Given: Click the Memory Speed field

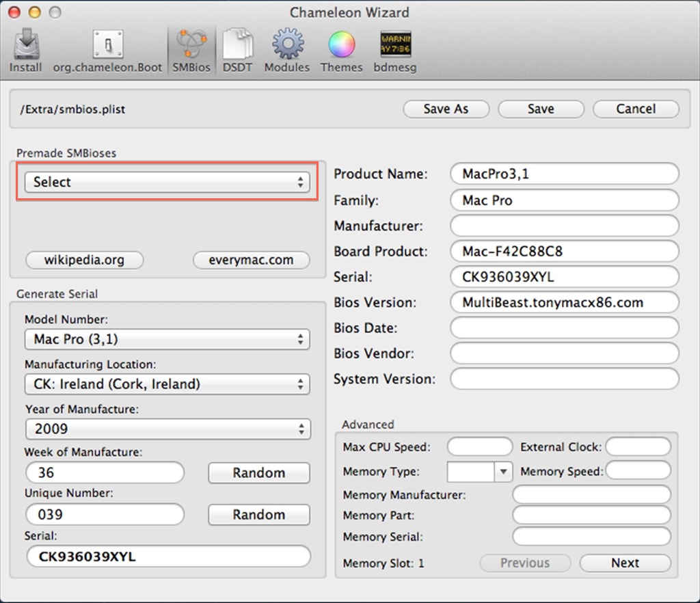Looking at the screenshot, I should pos(638,470).
